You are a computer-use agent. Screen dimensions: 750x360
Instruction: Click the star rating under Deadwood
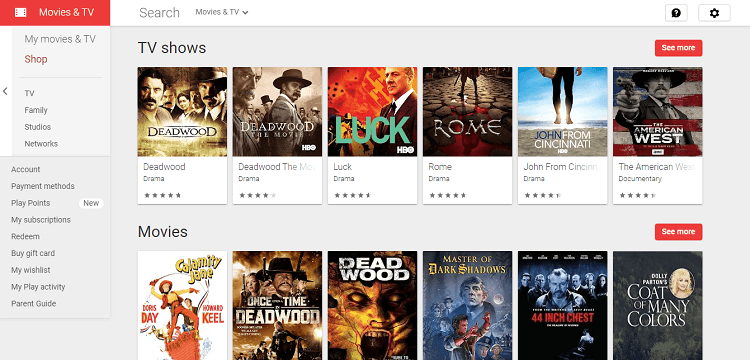tap(163, 195)
